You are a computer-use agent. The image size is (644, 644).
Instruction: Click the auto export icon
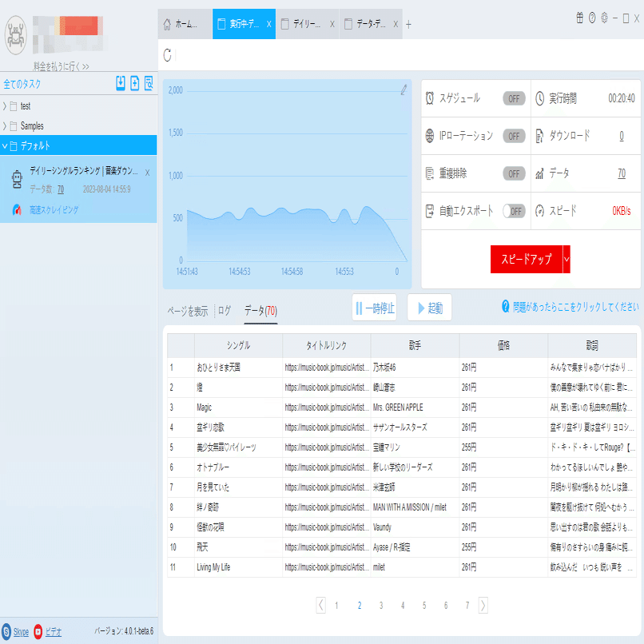click(430, 211)
